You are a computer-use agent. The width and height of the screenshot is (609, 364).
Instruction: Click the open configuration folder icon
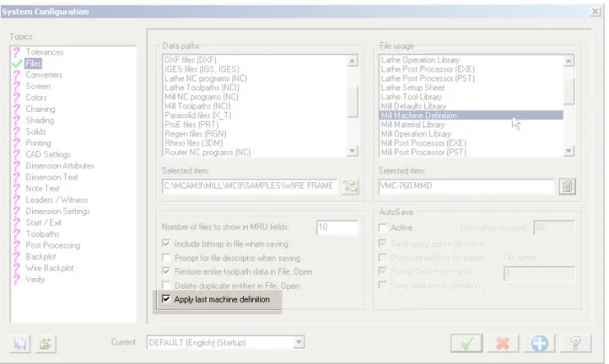pyautogui.click(x=46, y=344)
